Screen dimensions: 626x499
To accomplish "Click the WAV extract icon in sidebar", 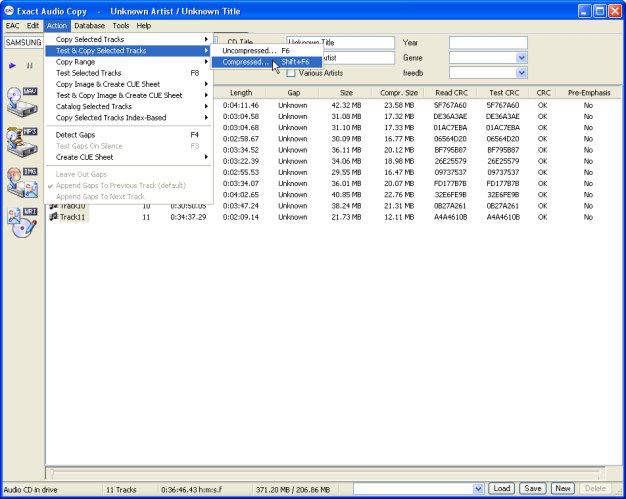I will tap(22, 101).
